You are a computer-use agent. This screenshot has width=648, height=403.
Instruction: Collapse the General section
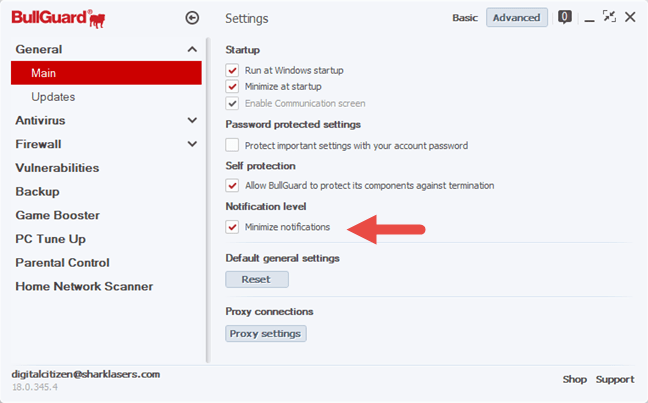point(192,50)
